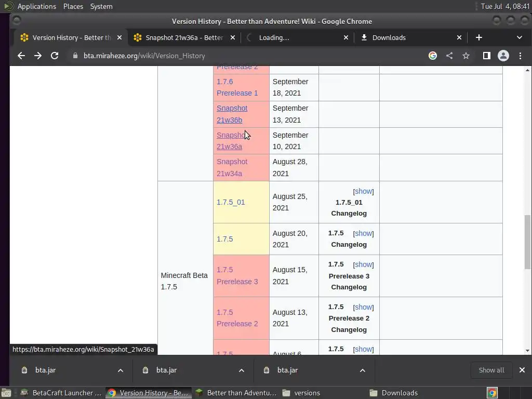The image size is (532, 399).
Task: Expand options for the second bta.jar download
Action: (x=242, y=370)
